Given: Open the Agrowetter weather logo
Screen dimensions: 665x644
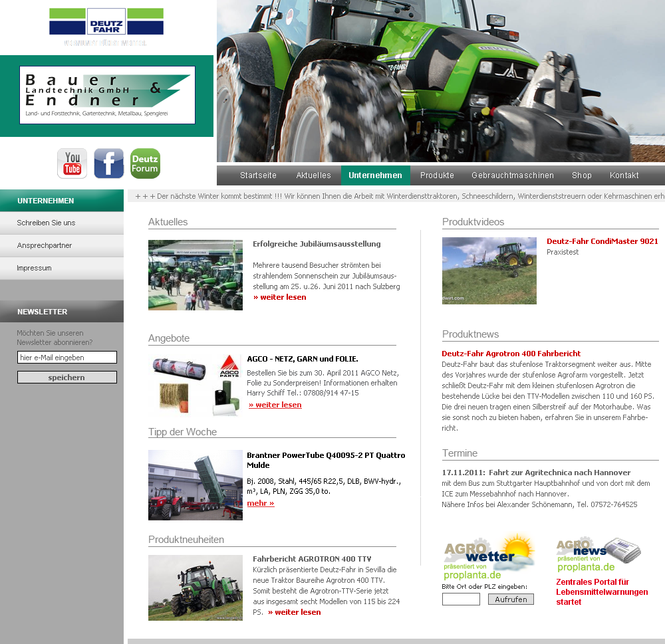Looking at the screenshot, I should [489, 557].
